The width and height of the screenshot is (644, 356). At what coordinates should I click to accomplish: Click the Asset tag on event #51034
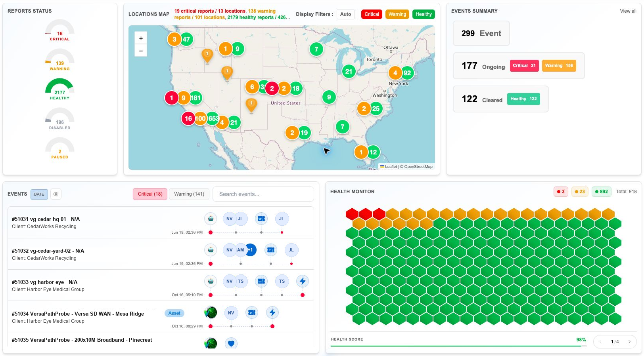click(x=174, y=313)
